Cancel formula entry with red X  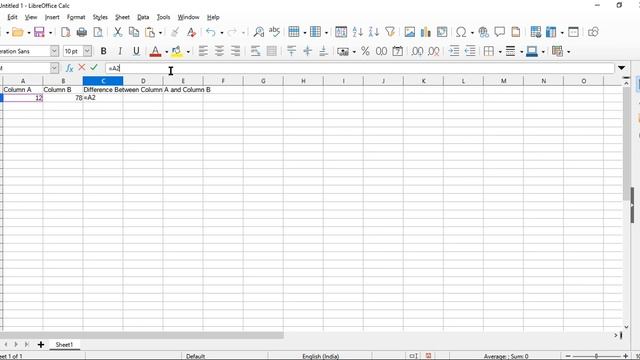pyautogui.click(x=82, y=67)
